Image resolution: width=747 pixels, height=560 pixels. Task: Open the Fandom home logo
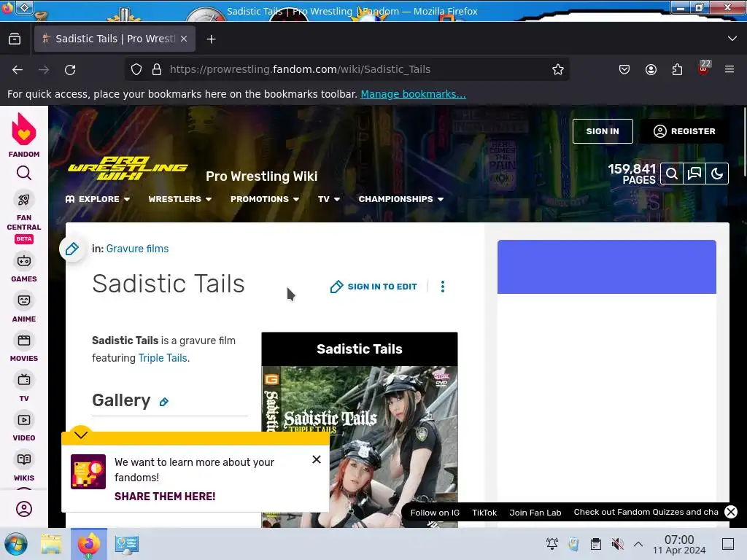click(24, 135)
